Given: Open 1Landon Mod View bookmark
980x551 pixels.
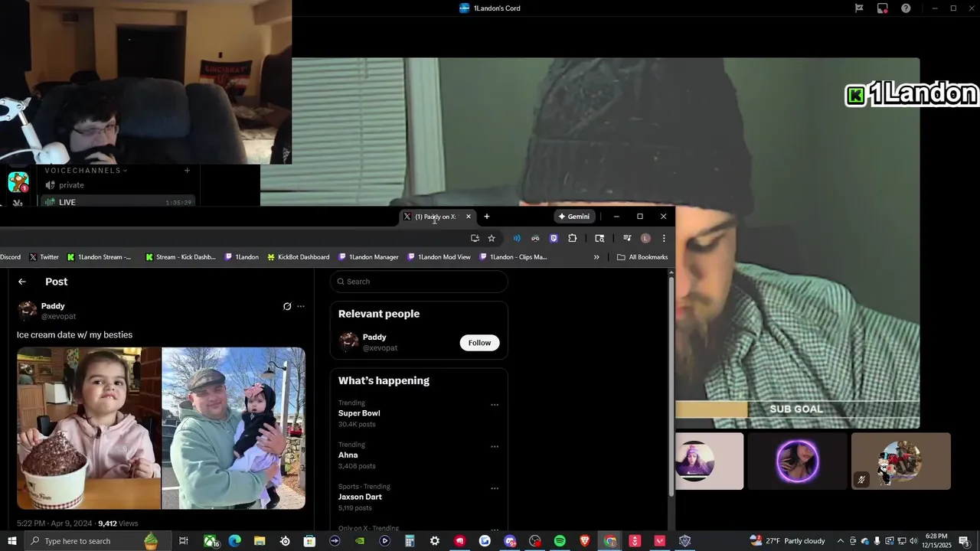Looking at the screenshot, I should coord(439,257).
